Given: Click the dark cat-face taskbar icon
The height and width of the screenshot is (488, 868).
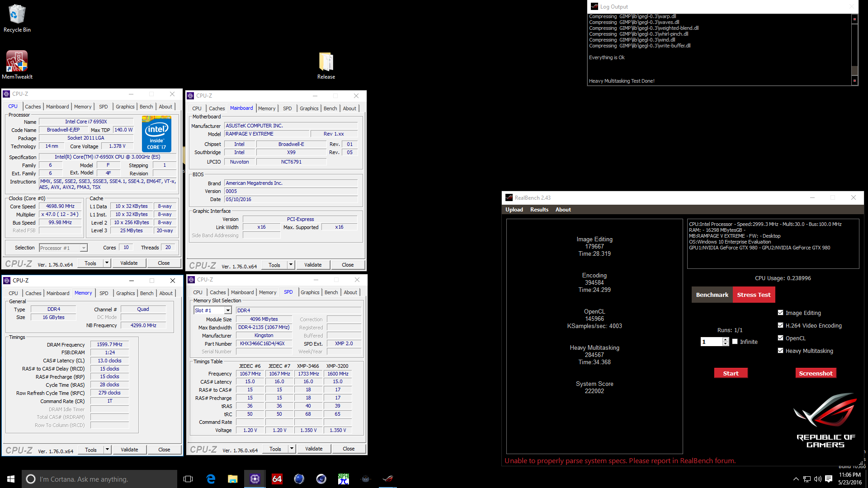Looking at the screenshot, I should (x=366, y=479).
